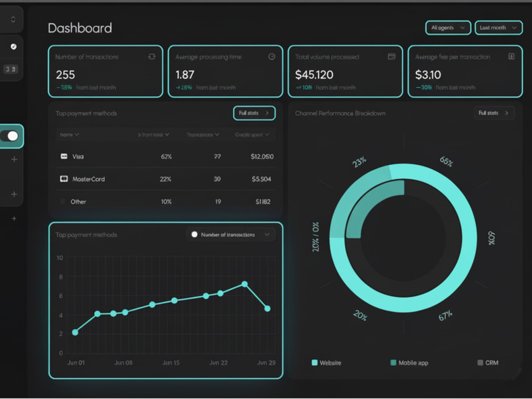Image resolution: width=532 pixels, height=399 pixels.
Task: Sort table by Transactions column
Action: click(203, 135)
